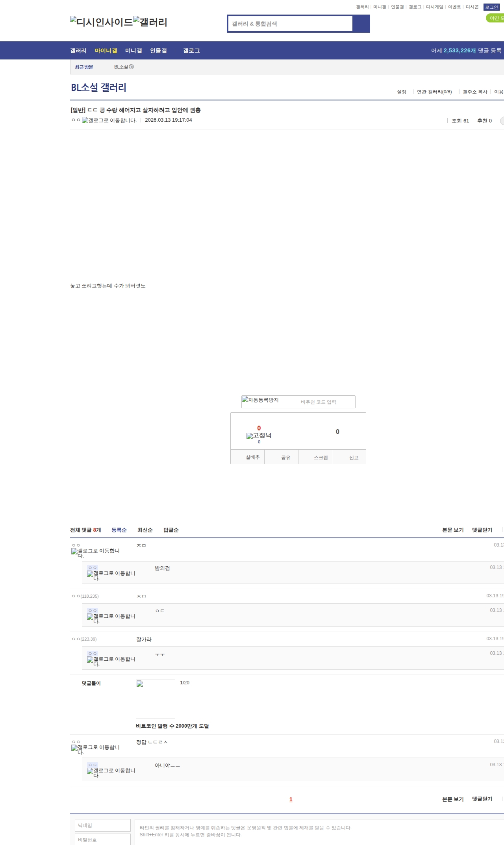Open 갤로그 in the blue navigation bar

(191, 50)
